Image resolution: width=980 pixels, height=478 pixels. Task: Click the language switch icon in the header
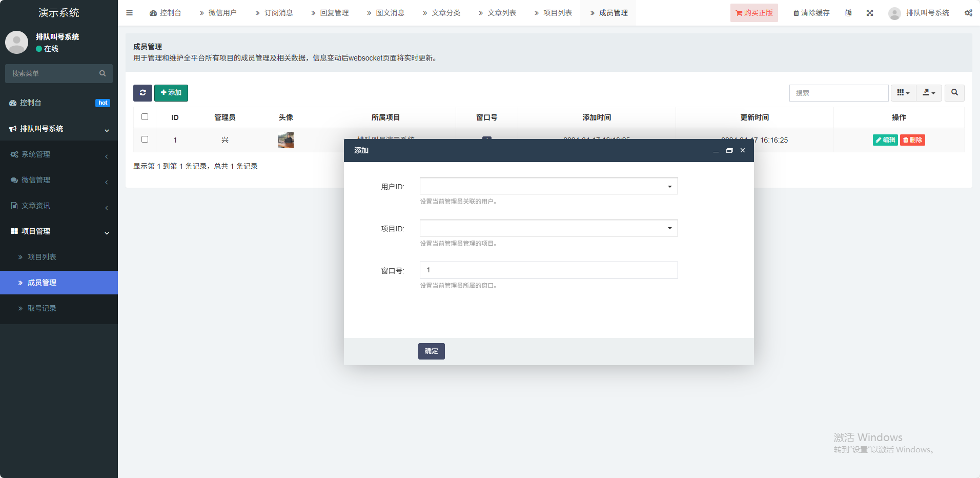point(848,13)
